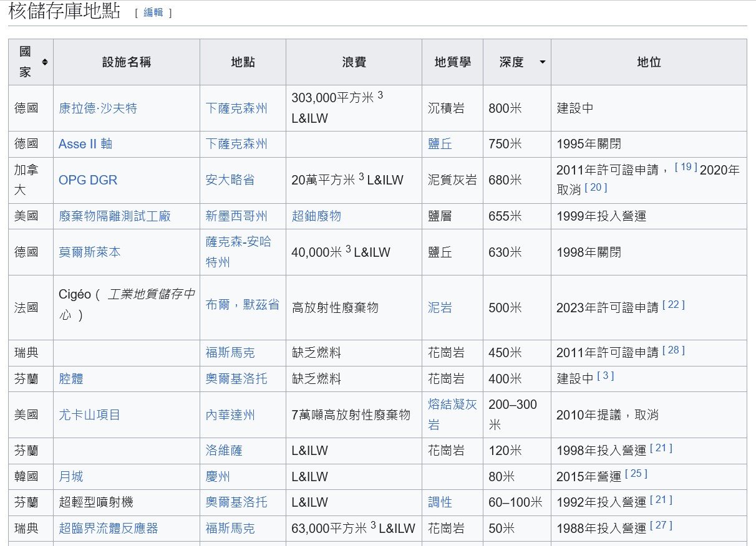
Task: Open the 薩克森-安哈特州 location link
Action: click(x=239, y=252)
